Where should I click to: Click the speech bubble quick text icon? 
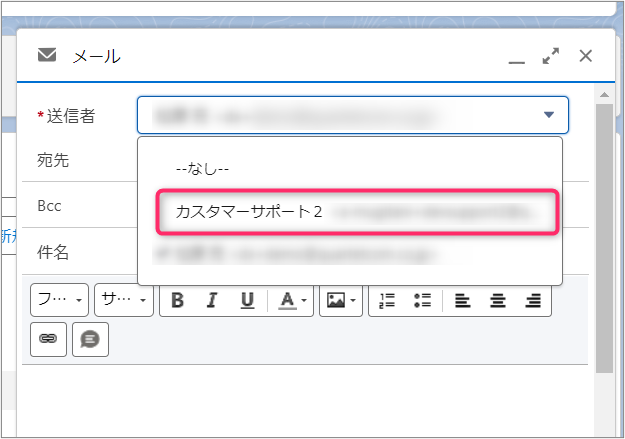click(90, 339)
